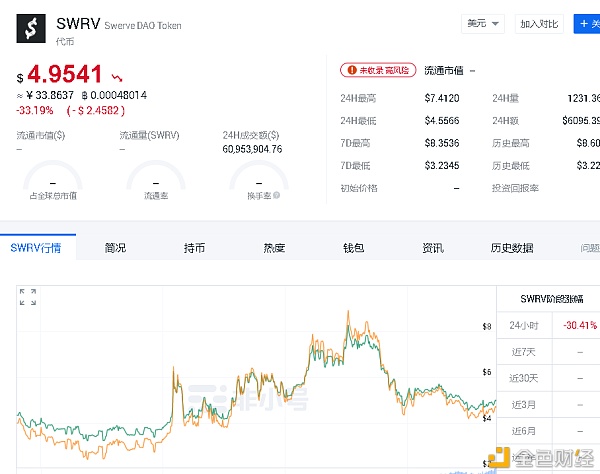600x474 pixels.
Task: Click the help icon next to 换手率
Action: pyautogui.click(x=277, y=195)
